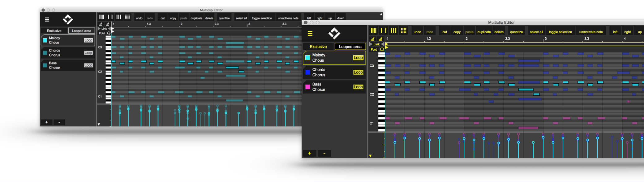Select the Looped area tab in gray window

point(81,31)
